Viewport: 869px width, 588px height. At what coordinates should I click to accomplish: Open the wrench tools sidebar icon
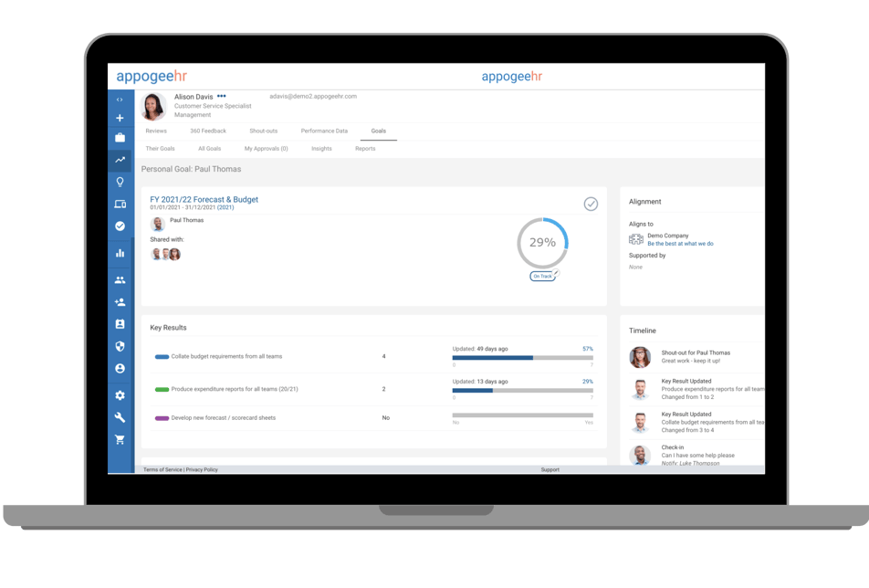pyautogui.click(x=120, y=417)
